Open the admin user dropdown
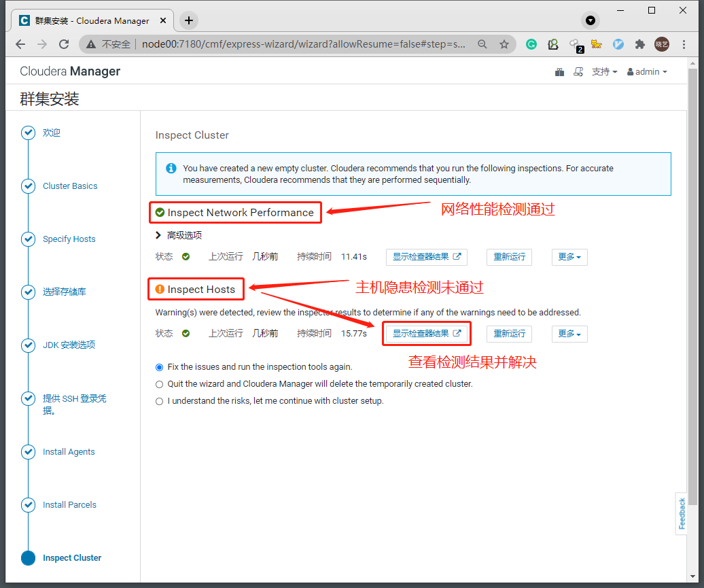 [x=647, y=72]
